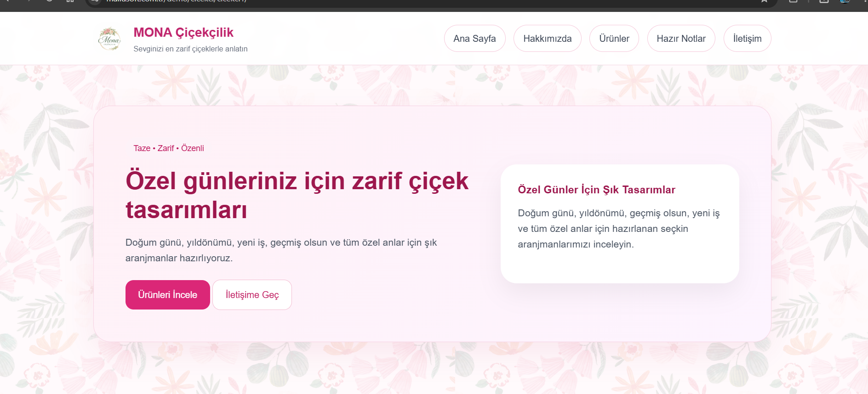The width and height of the screenshot is (868, 394).
Task: Click the Taze • Zarif • Özenli label
Action: coord(169,148)
